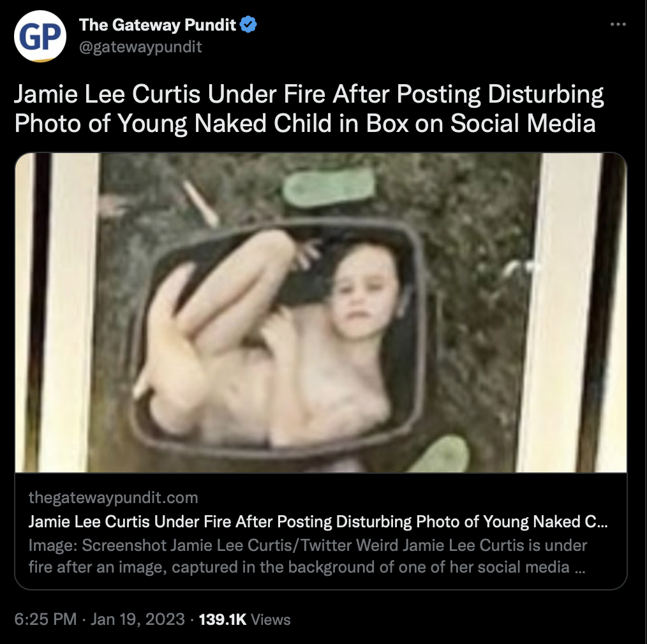
Task: Open the link card preview image
Action: pos(320,312)
